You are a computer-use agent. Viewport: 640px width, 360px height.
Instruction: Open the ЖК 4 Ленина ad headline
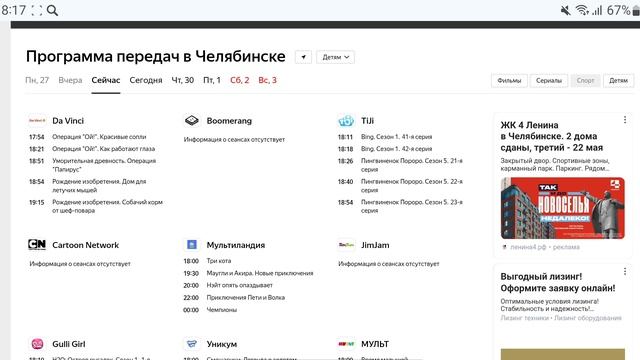pos(552,136)
